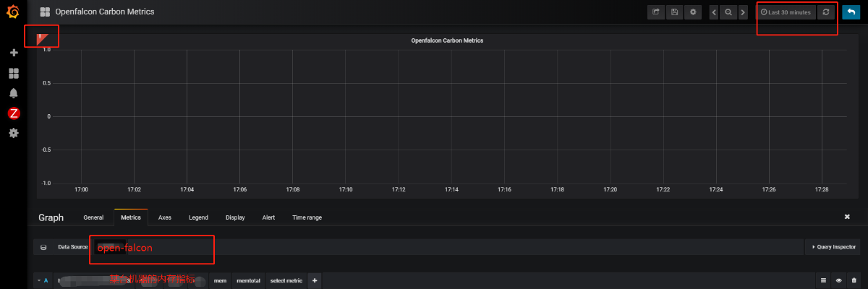Click the Grafana logo in the sidebar
The height and width of the screenshot is (289, 868).
[x=13, y=12]
